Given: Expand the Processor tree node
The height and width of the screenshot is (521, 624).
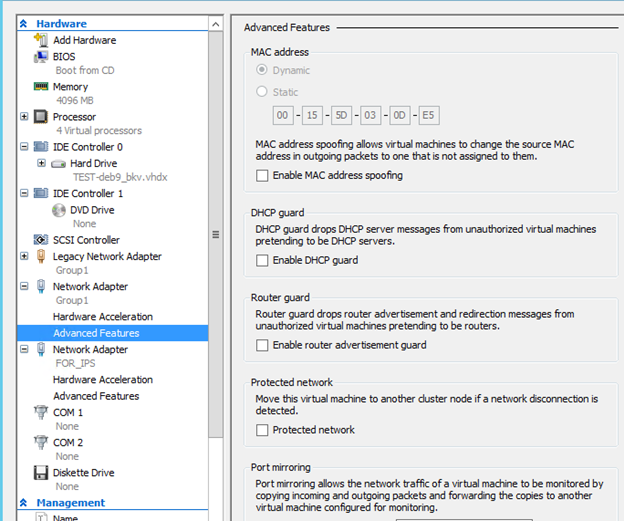Looking at the screenshot, I should (24, 117).
